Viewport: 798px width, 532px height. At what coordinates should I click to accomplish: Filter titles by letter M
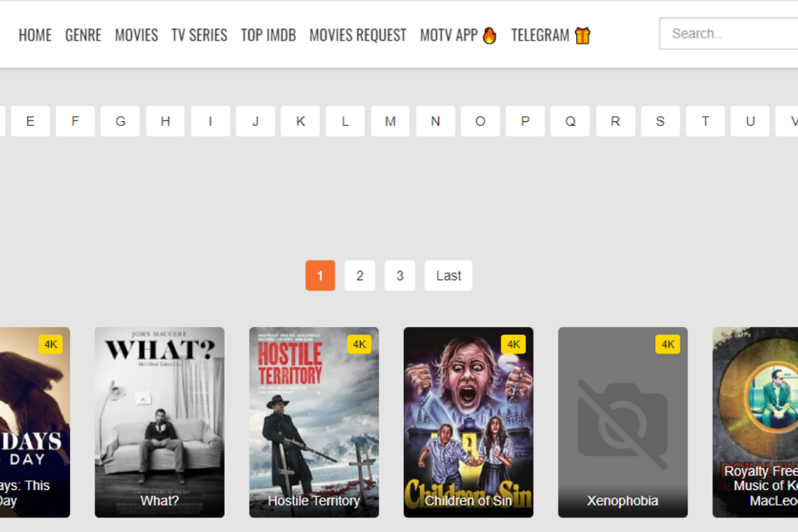(391, 121)
